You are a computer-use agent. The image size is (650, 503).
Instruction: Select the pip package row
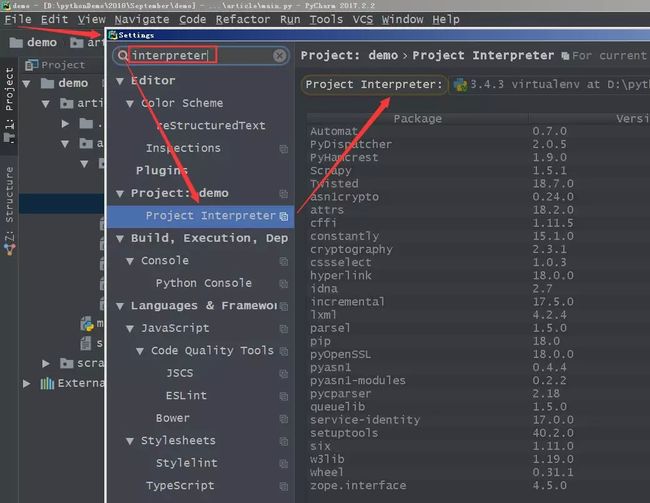pyautogui.click(x=478, y=341)
